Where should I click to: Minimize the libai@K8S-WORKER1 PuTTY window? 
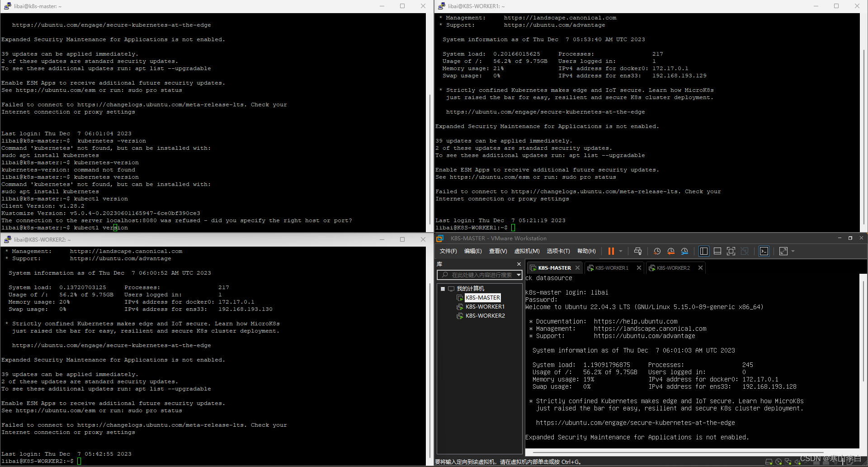coord(816,6)
